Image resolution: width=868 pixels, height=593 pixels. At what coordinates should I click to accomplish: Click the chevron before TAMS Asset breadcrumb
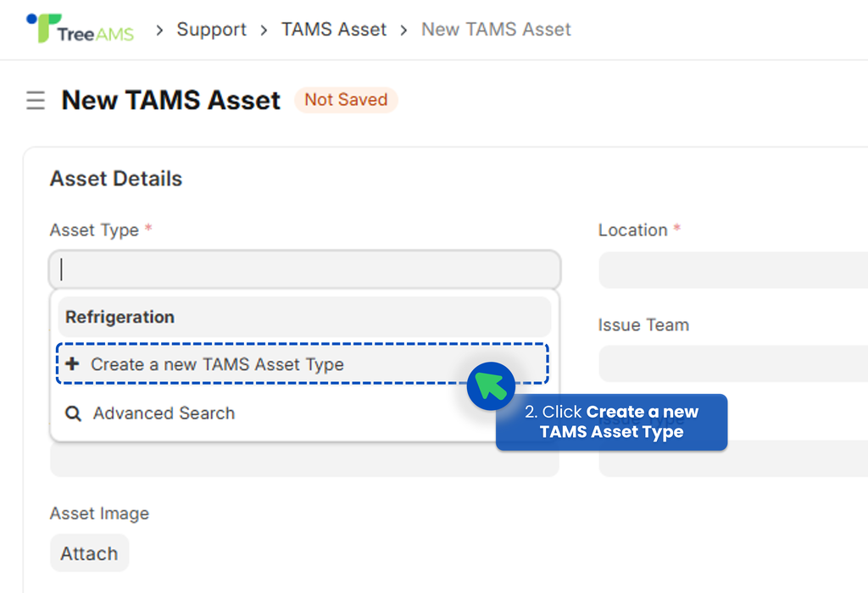[x=264, y=30]
